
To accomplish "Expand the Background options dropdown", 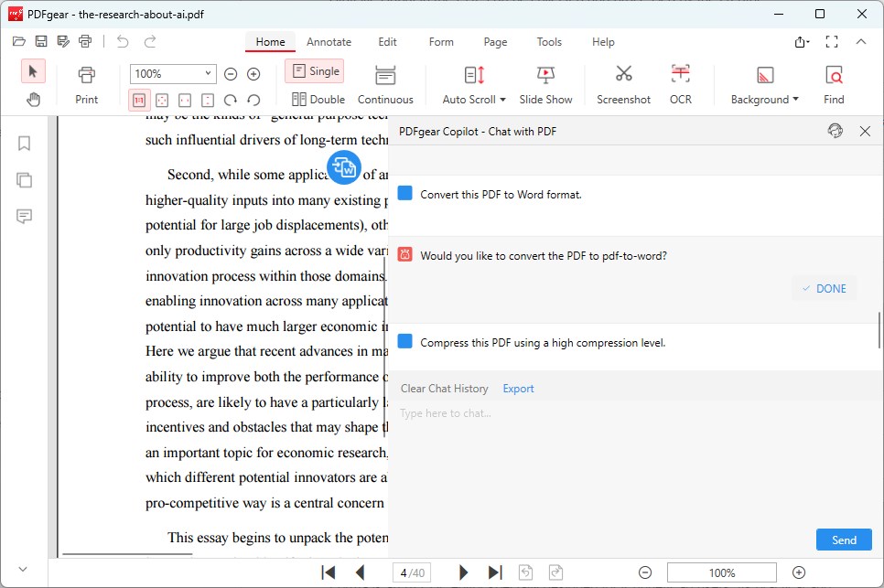I will coord(795,100).
